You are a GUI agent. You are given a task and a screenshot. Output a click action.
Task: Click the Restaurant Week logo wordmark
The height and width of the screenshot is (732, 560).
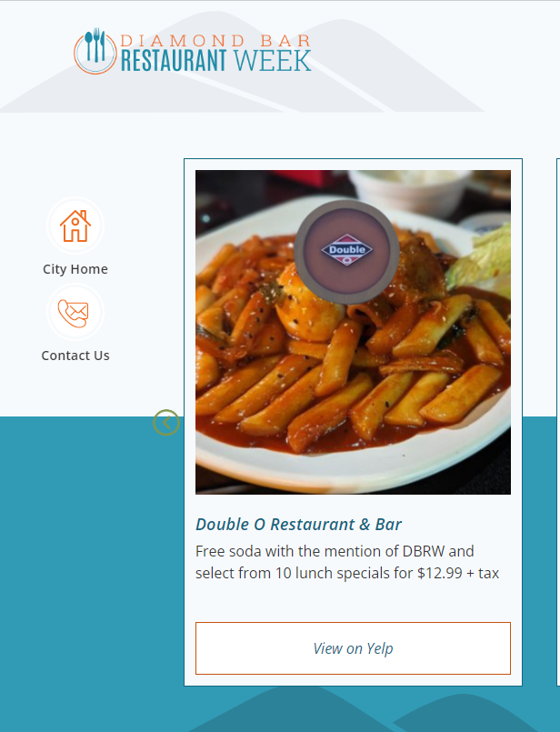[x=215, y=60]
